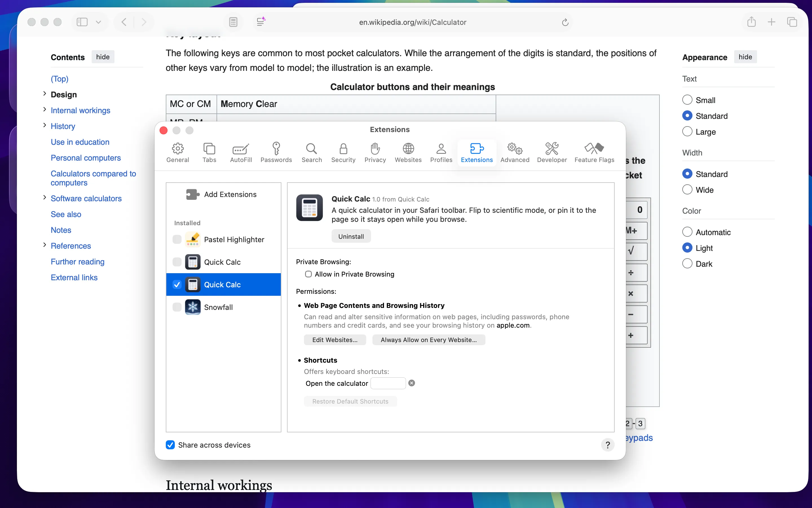This screenshot has width=812, height=508.
Task: Go to See also section
Action: (x=66, y=214)
